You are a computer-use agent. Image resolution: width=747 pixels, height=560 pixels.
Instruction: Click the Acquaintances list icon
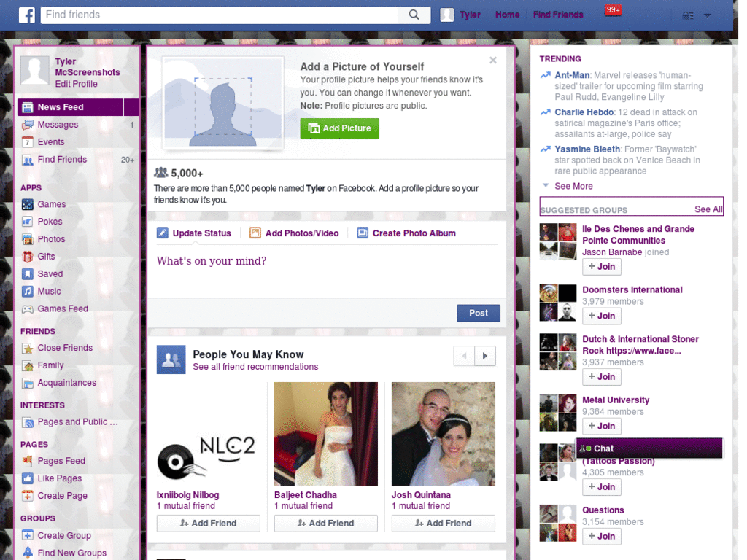[x=28, y=383]
